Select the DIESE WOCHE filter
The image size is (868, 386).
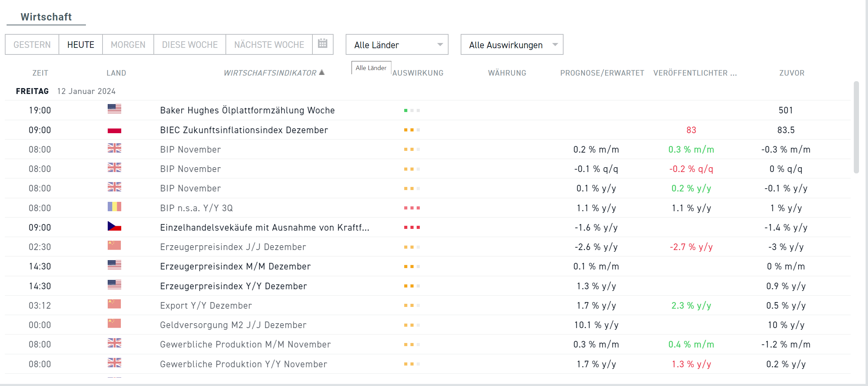[189, 44]
